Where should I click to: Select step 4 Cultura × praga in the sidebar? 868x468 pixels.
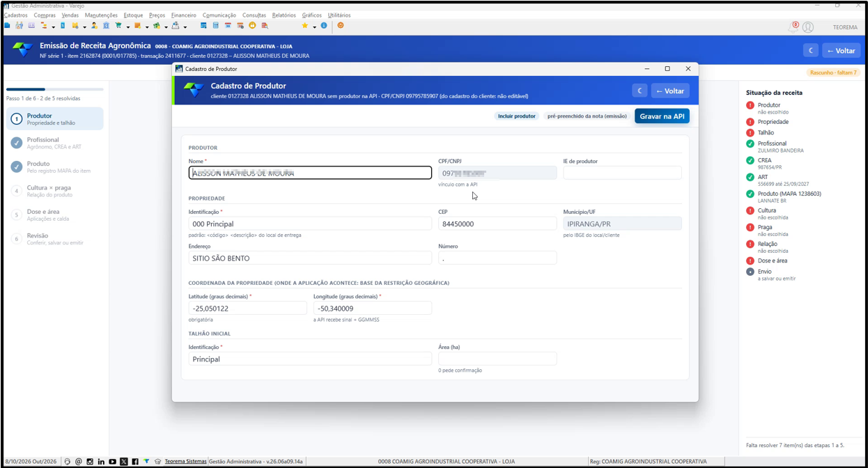[55, 191]
